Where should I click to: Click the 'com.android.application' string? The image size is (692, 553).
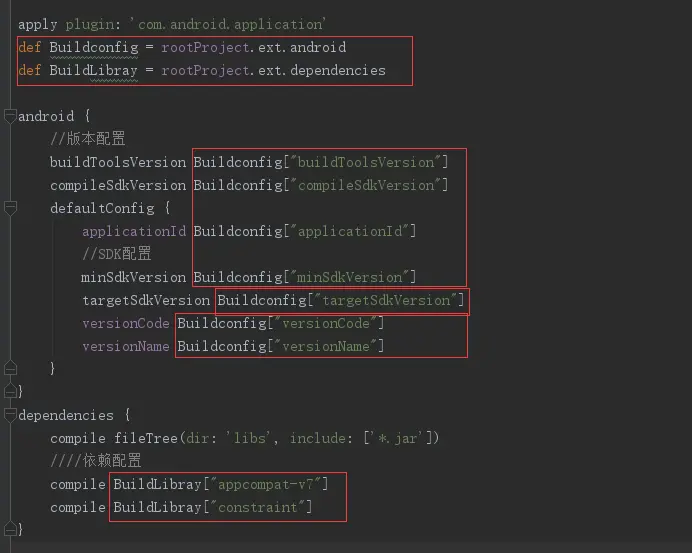(x=227, y=24)
